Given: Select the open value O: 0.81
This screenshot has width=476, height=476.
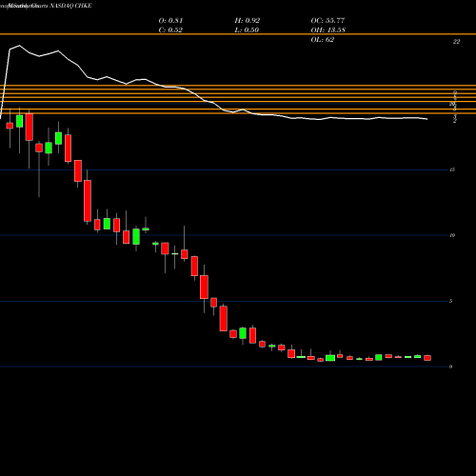Looking at the screenshot, I should (170, 21).
